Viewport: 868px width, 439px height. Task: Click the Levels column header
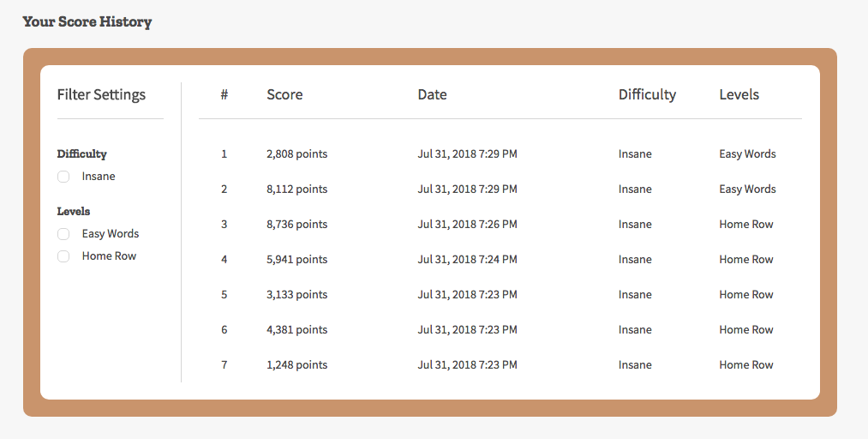coord(739,95)
